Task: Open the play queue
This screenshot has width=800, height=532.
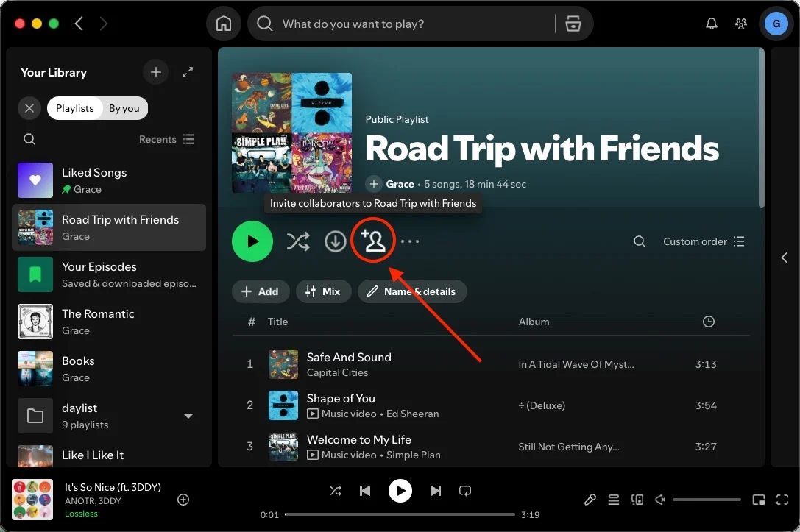Action: click(x=613, y=500)
